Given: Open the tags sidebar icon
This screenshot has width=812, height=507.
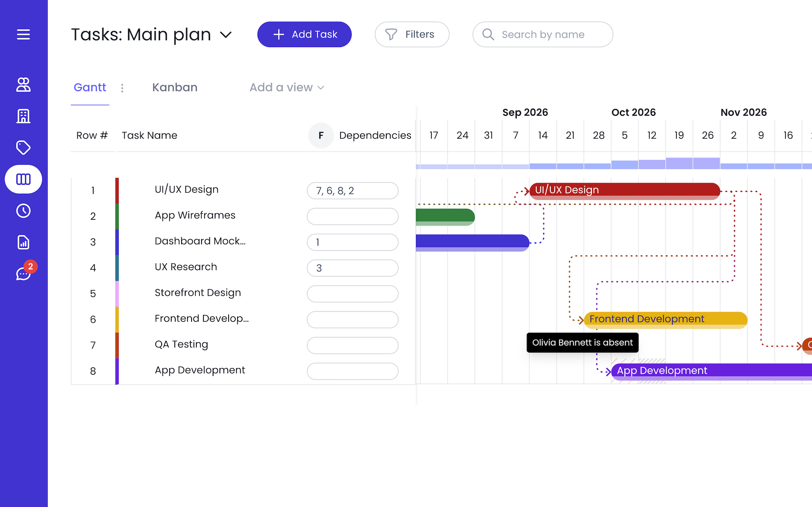Looking at the screenshot, I should [23, 148].
